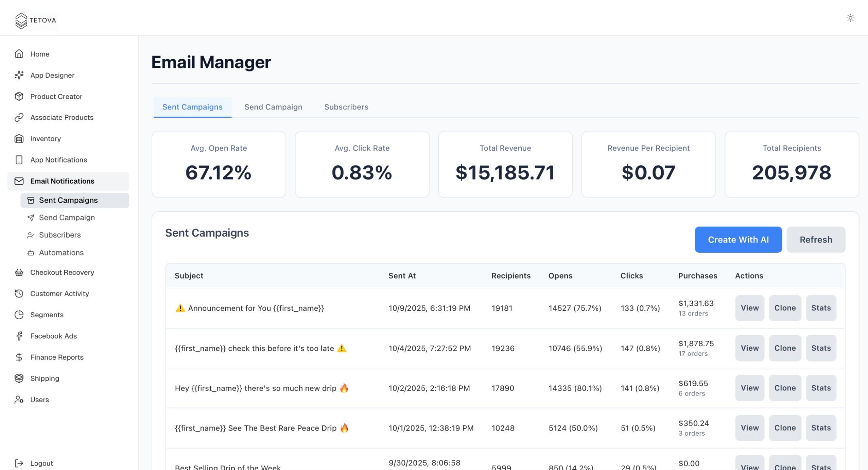Open Stats for the 'new drip' campaign
This screenshot has width=868, height=470.
[x=821, y=388]
